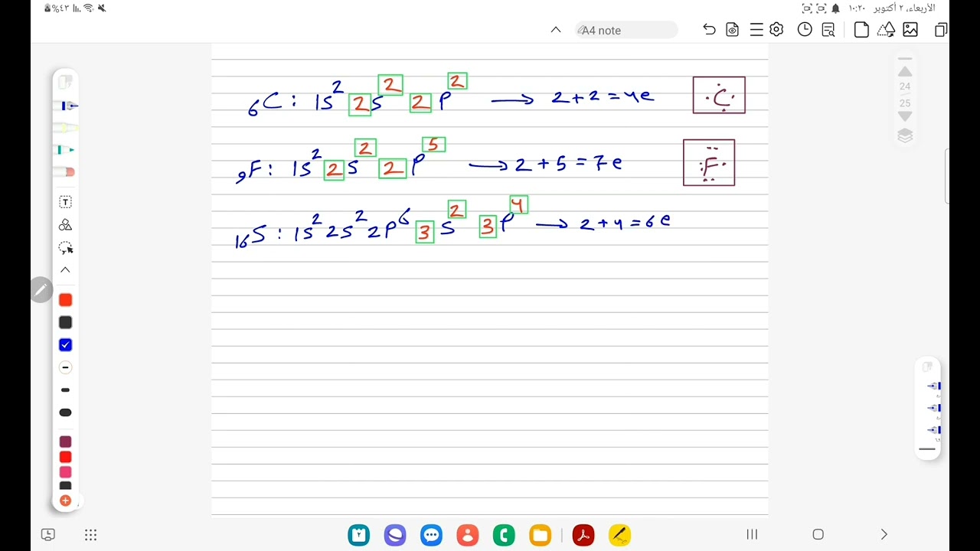Go to the previous page arrow
The width and height of the screenshot is (980, 551).
click(905, 71)
